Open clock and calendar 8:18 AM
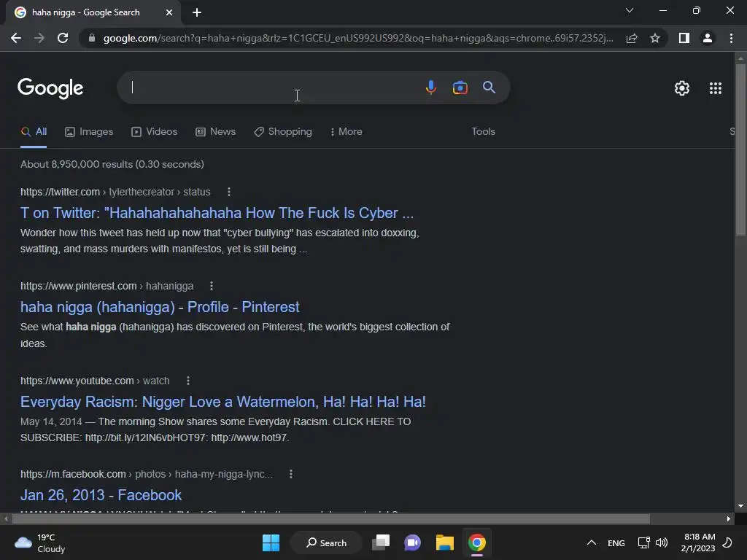Viewport: 747px width, 560px height. coord(698,542)
